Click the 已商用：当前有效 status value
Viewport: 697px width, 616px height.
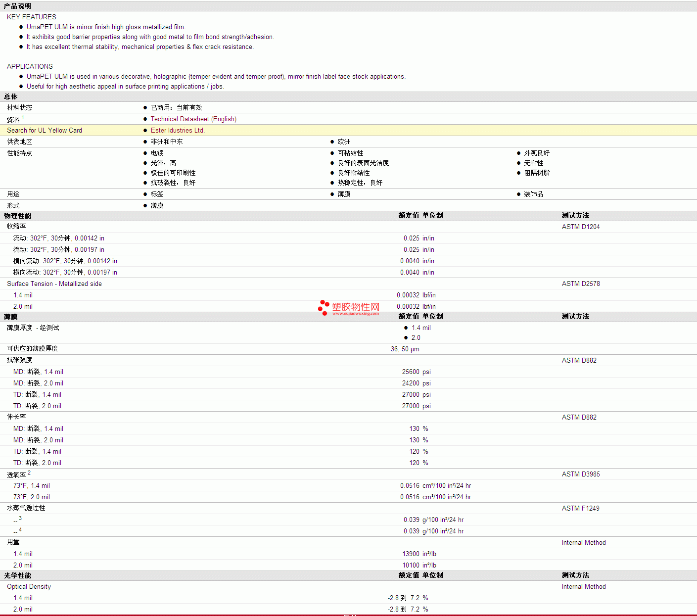tap(177, 107)
